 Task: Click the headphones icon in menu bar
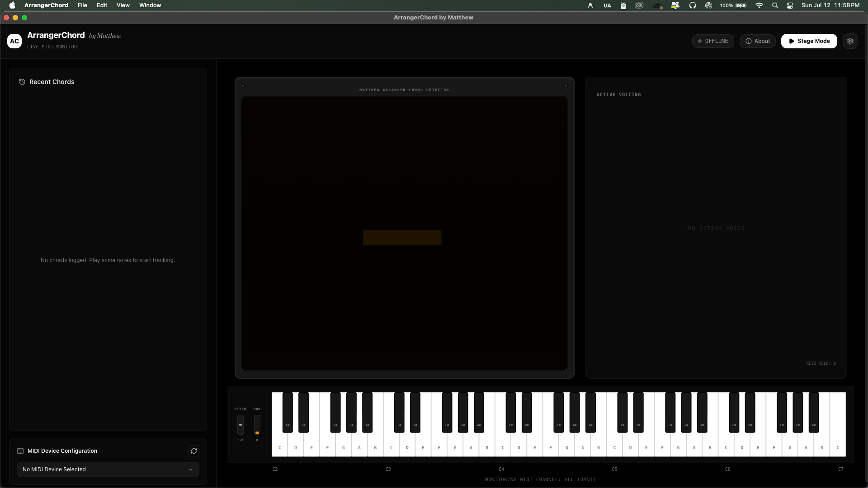pyautogui.click(x=693, y=5)
